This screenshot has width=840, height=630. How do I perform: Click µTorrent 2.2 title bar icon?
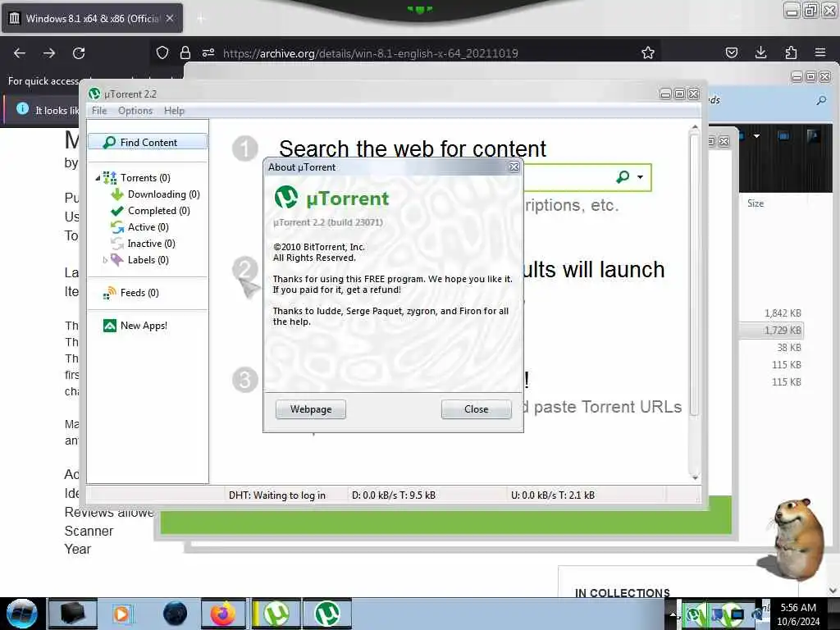pos(95,94)
